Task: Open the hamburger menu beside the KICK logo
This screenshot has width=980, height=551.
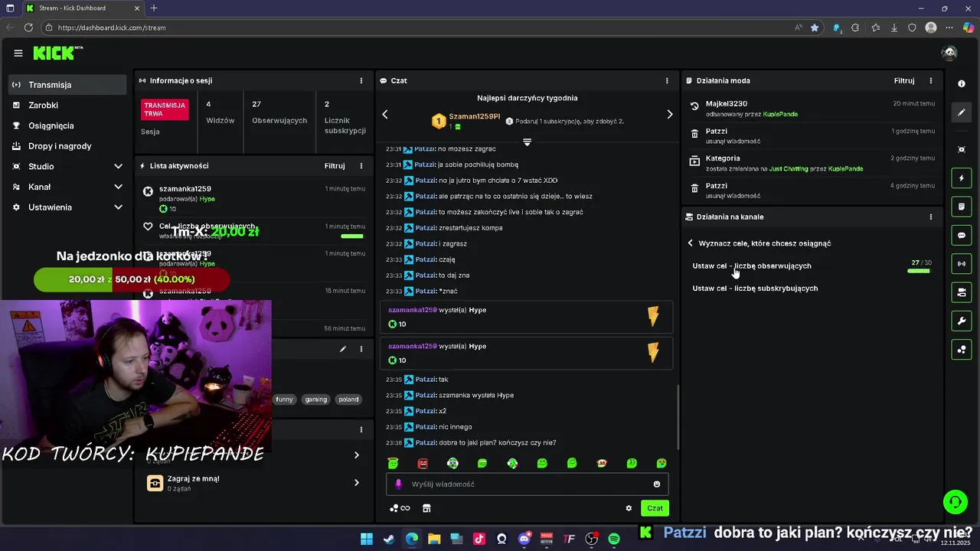Action: coord(18,53)
